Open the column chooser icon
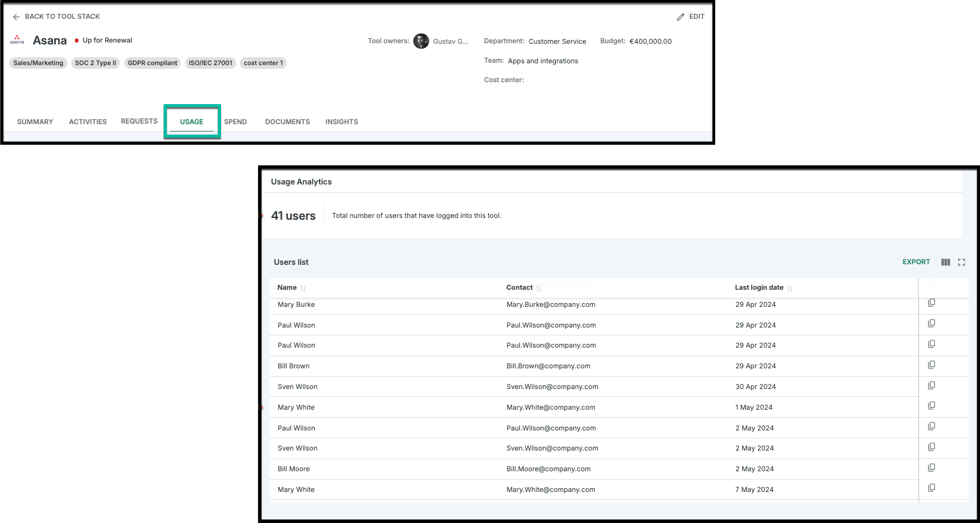The width and height of the screenshot is (980, 523). pos(945,262)
